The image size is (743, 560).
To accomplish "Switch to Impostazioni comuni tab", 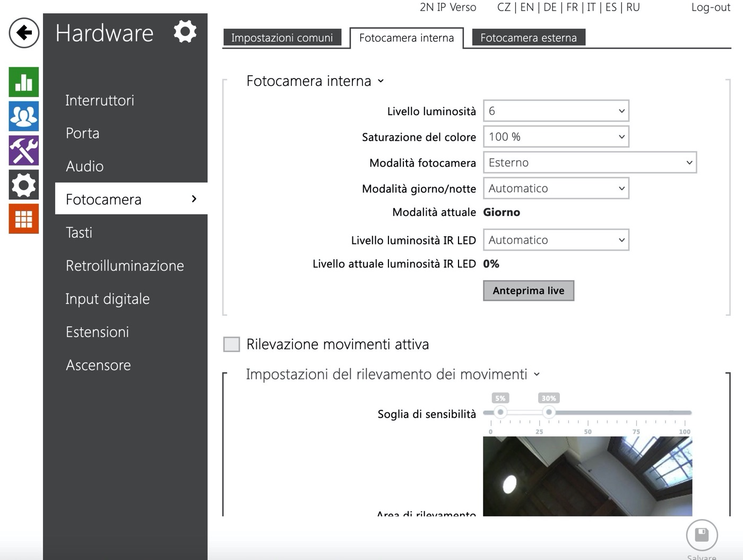I will coord(282,38).
